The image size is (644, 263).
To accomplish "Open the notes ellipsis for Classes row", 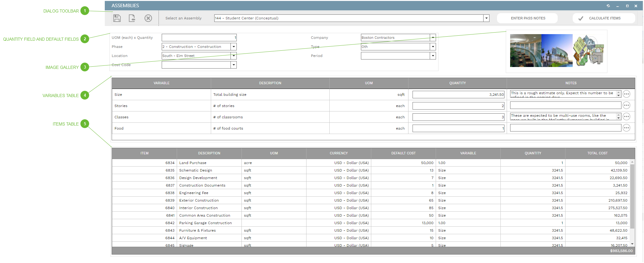I will (626, 117).
